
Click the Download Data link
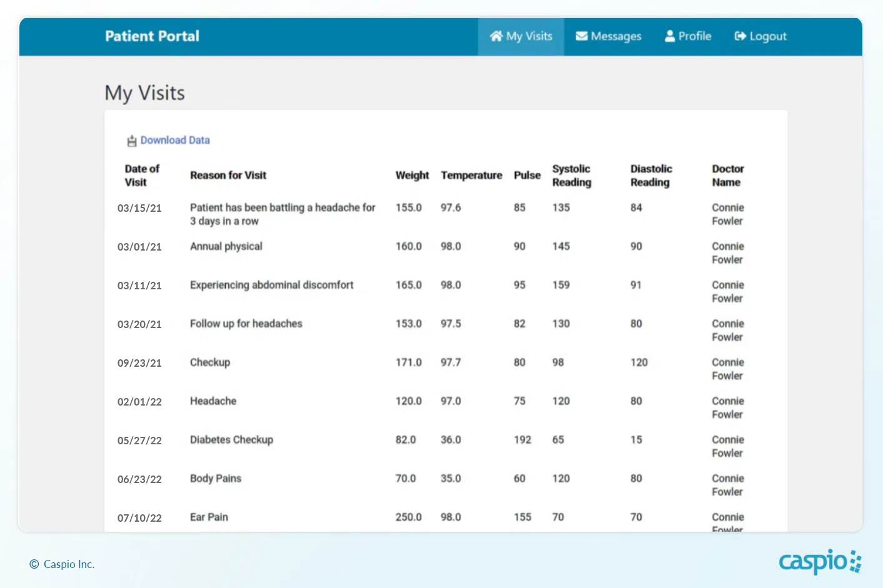click(175, 141)
